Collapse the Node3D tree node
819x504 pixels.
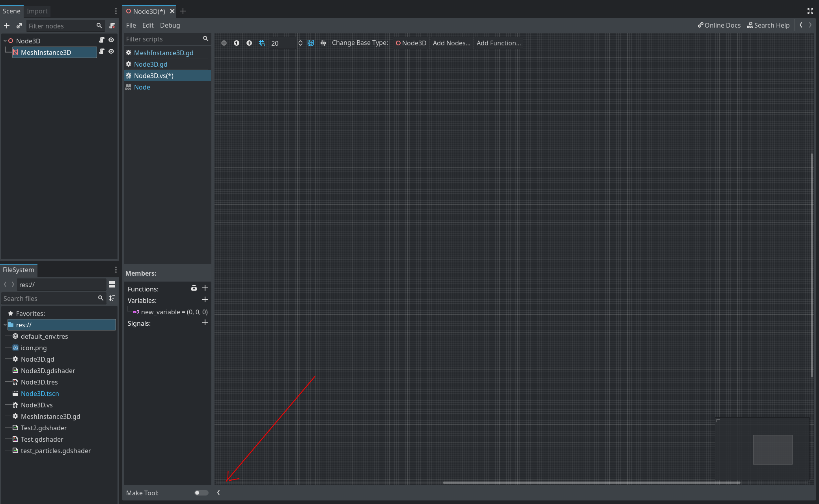5,41
